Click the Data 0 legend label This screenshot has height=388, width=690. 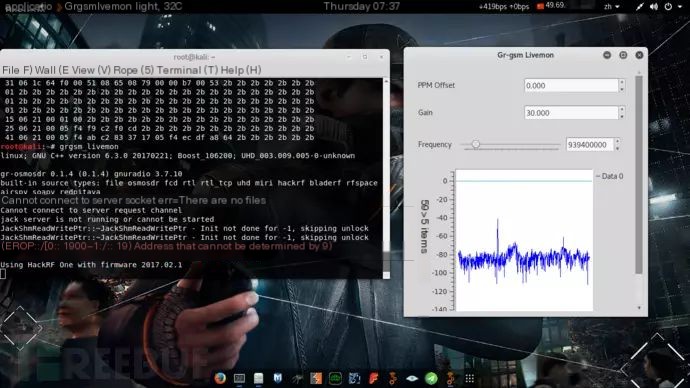[x=609, y=176]
